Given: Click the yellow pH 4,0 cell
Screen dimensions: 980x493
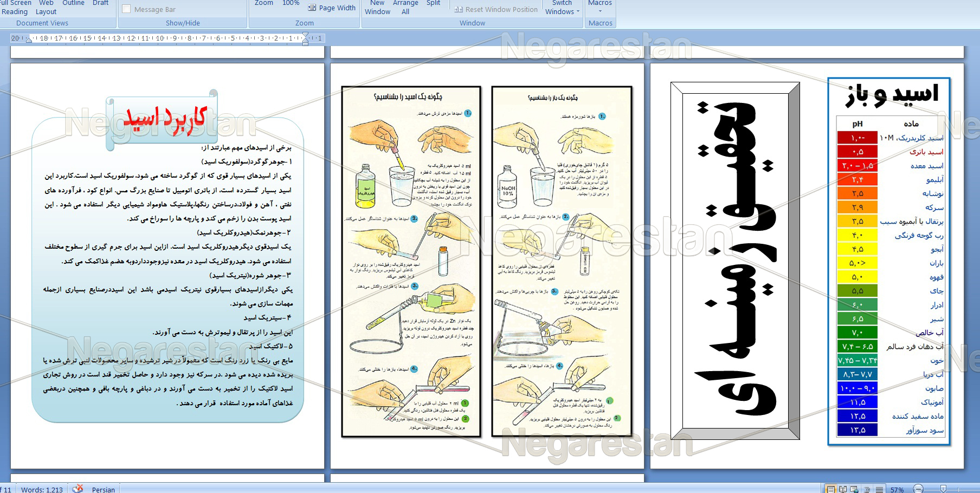Looking at the screenshot, I should (x=857, y=235).
